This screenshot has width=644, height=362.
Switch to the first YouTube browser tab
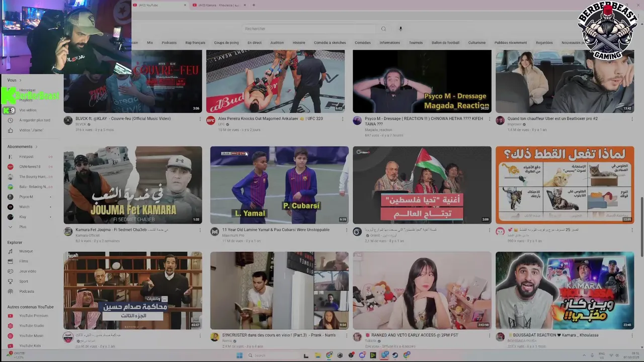pyautogui.click(x=160, y=5)
